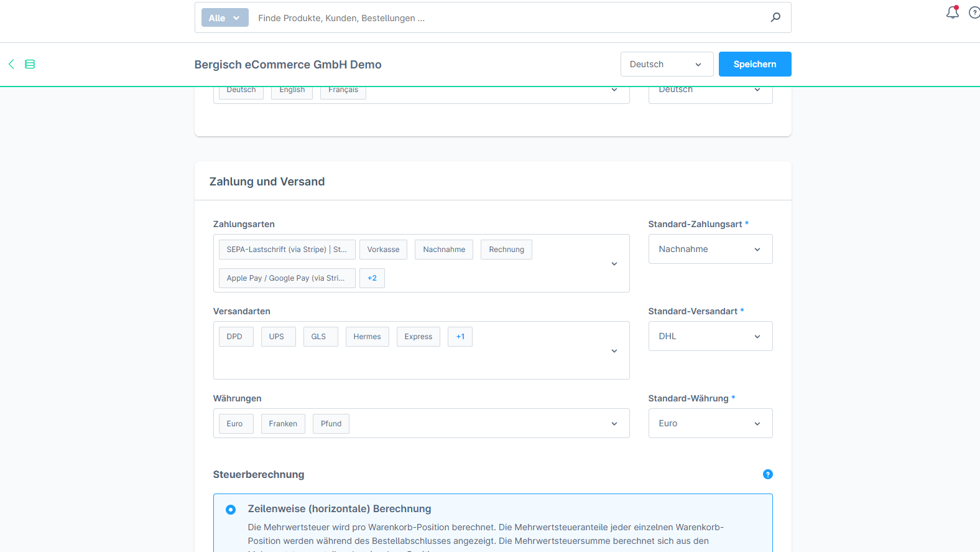Open the notifications bell
This screenshot has width=980, height=552.
(952, 12)
